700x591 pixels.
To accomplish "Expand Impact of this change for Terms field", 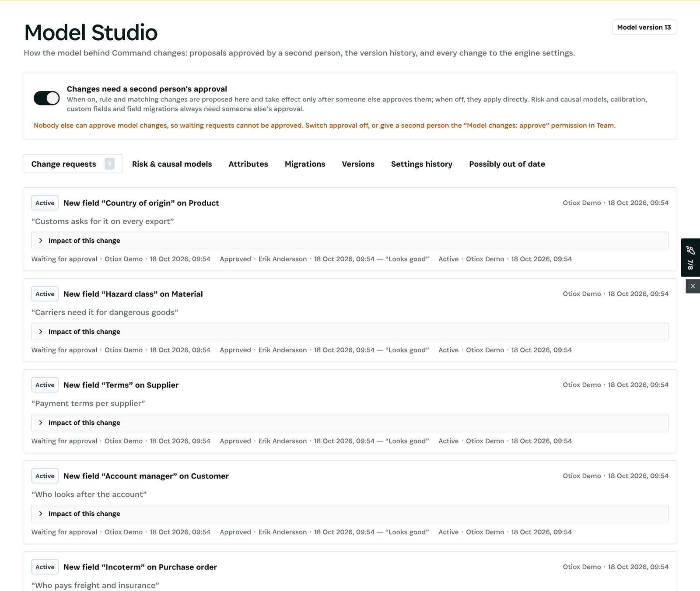I will click(350, 423).
